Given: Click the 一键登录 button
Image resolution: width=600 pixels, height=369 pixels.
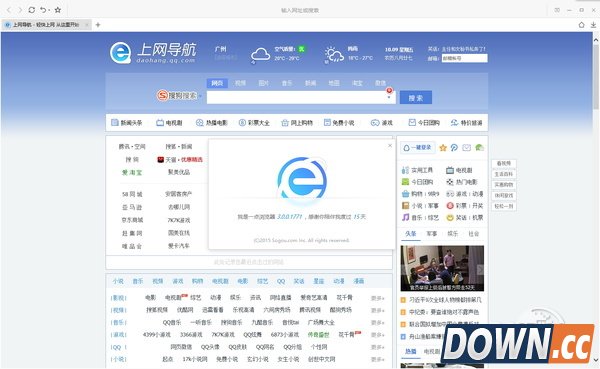Looking at the screenshot, I should tap(417, 148).
